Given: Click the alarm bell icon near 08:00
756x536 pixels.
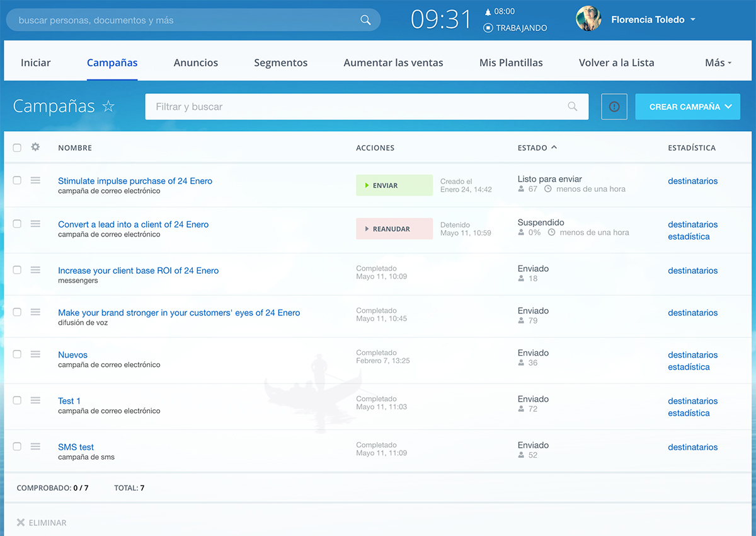Looking at the screenshot, I should coord(488,12).
